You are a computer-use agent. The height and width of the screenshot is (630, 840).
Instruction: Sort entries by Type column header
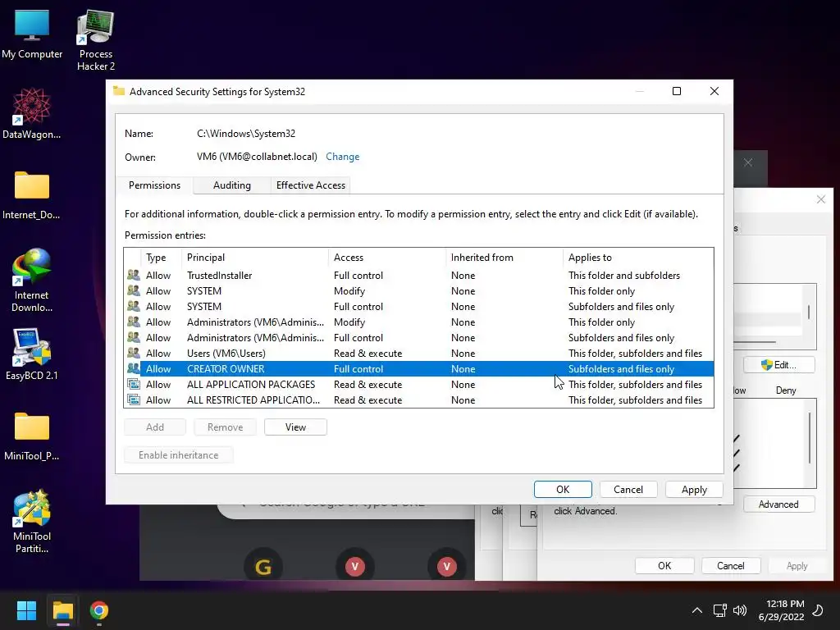162,258
